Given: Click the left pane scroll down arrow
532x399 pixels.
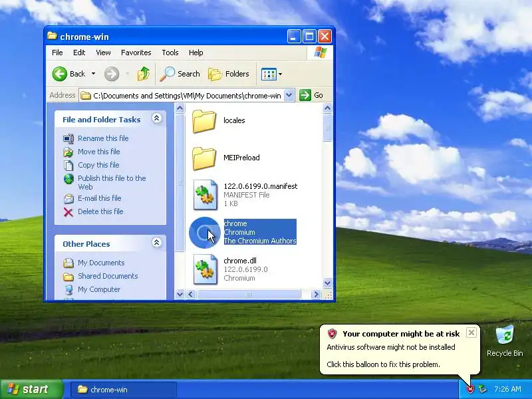Looking at the screenshot, I should pyautogui.click(x=180, y=294).
